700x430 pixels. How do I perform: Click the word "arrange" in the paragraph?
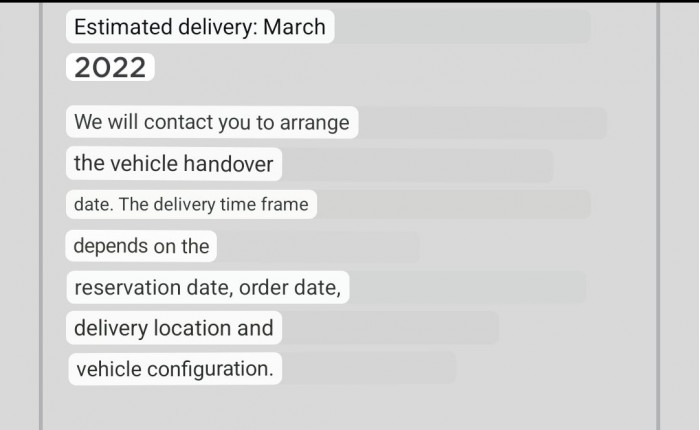coord(314,123)
